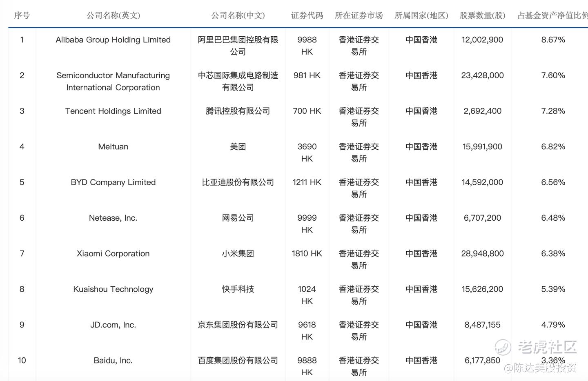The image size is (588, 381).
Task: Click the 证券代码 column header
Action: click(307, 16)
